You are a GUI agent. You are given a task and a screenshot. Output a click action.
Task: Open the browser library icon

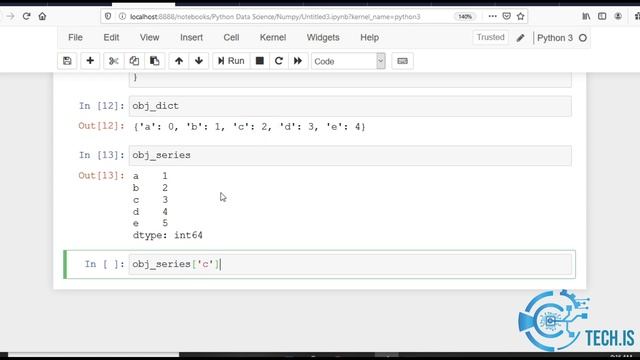pos(586,16)
